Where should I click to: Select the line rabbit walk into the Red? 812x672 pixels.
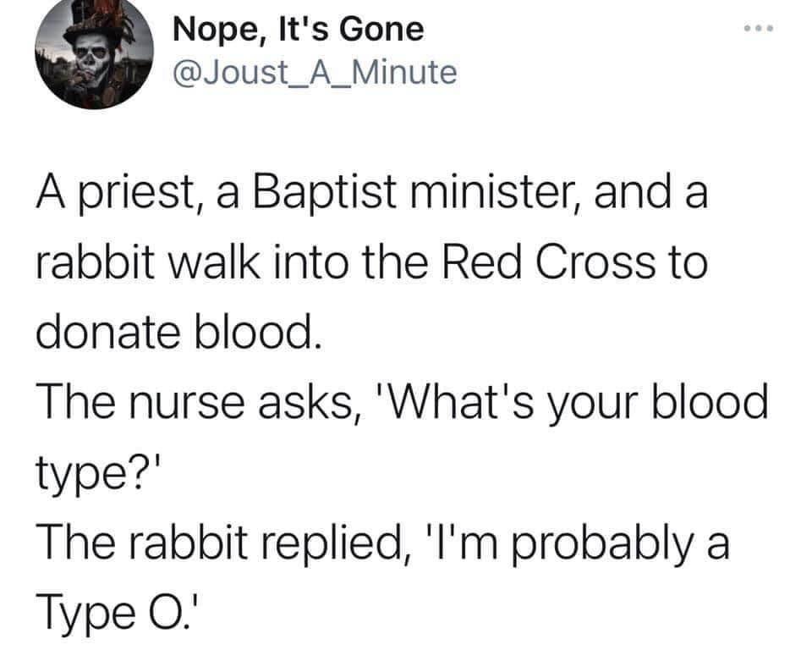tap(372, 262)
